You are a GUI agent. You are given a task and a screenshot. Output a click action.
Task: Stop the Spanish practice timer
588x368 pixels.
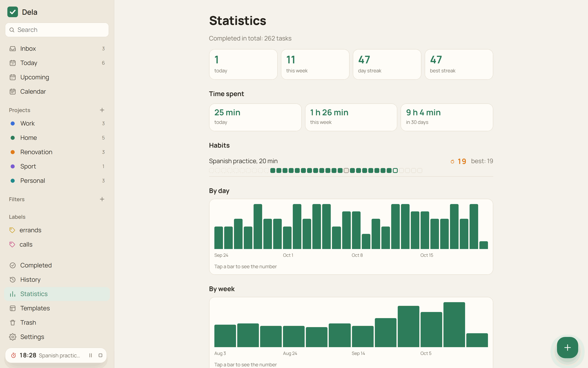(x=100, y=355)
